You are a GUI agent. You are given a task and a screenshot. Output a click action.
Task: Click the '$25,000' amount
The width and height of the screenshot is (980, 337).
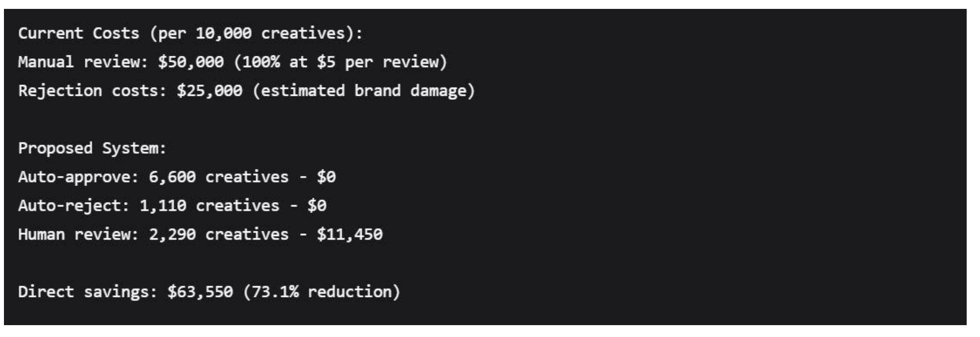pyautogui.click(x=209, y=91)
